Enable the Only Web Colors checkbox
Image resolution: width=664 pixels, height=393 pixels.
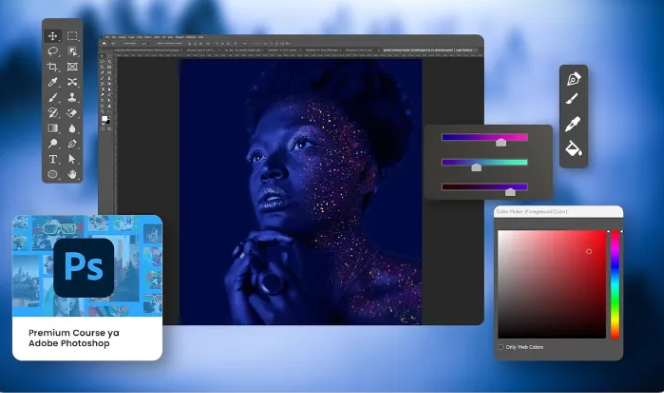click(501, 347)
